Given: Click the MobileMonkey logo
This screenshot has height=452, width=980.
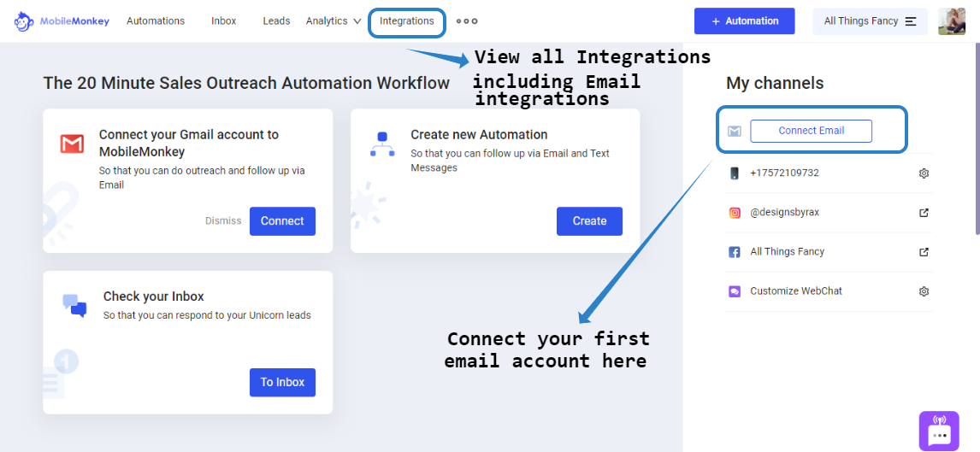Looking at the screenshot, I should tap(62, 21).
